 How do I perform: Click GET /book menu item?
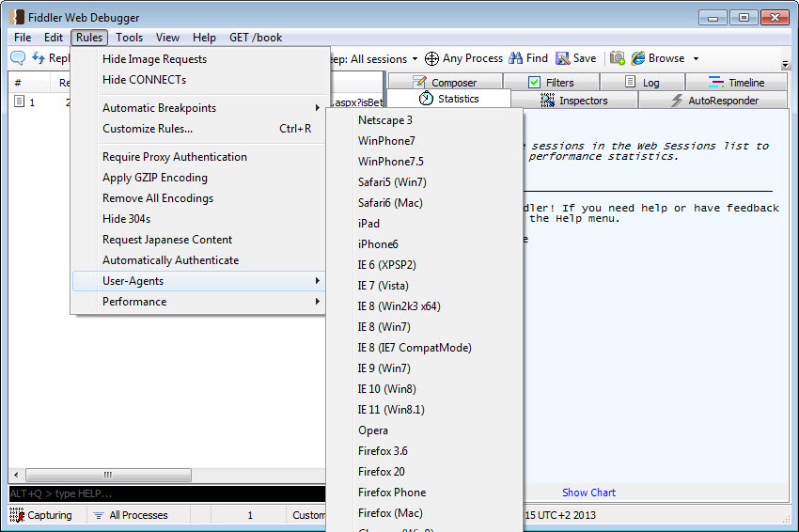[256, 38]
